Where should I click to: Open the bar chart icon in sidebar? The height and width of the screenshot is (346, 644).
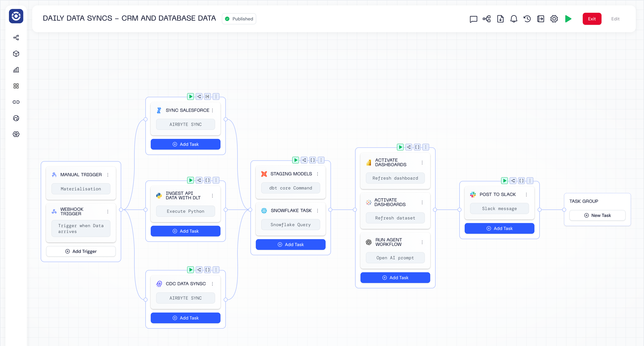[x=16, y=70]
